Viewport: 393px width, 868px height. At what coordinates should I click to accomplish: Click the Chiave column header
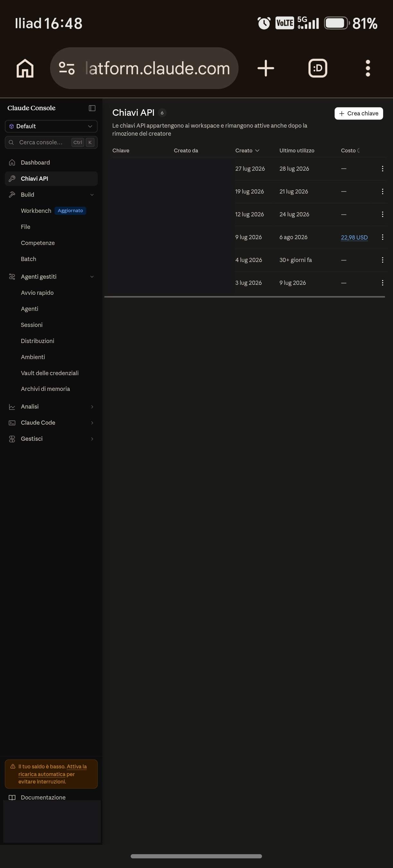121,151
